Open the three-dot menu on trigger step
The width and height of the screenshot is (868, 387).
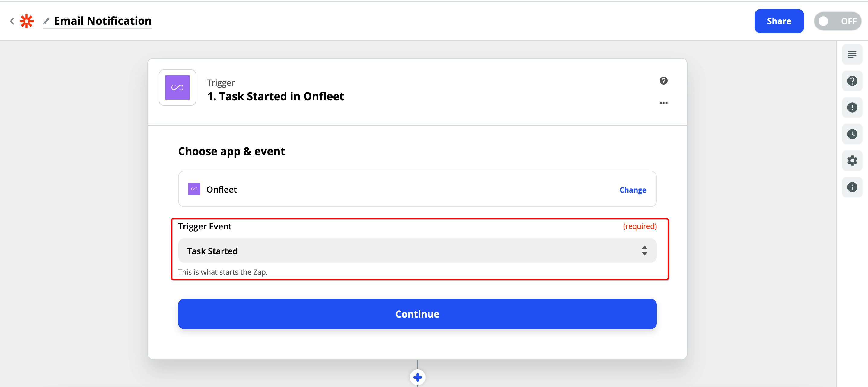click(663, 103)
